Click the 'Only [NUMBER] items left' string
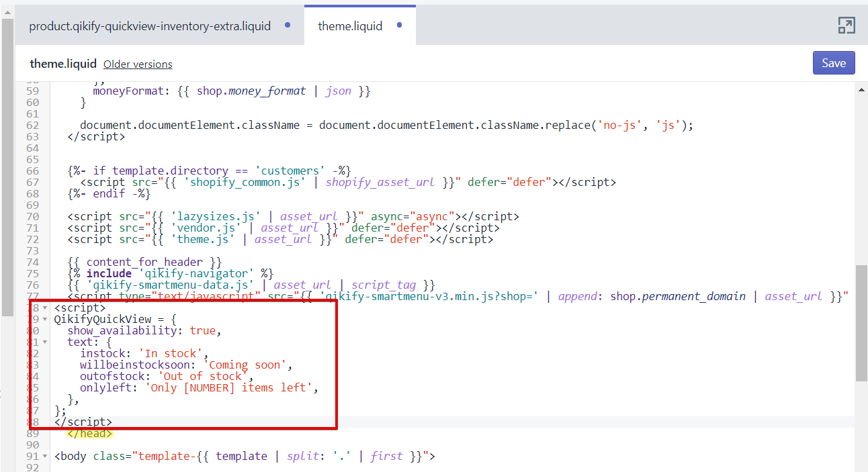The width and height of the screenshot is (868, 472). coord(230,387)
